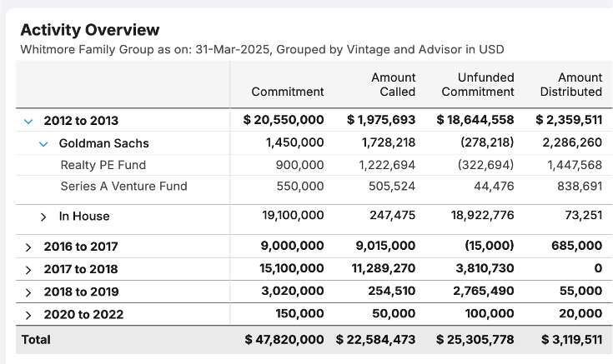
Task: Collapse the 2012 to 2013 vintage group
Action: coord(28,121)
